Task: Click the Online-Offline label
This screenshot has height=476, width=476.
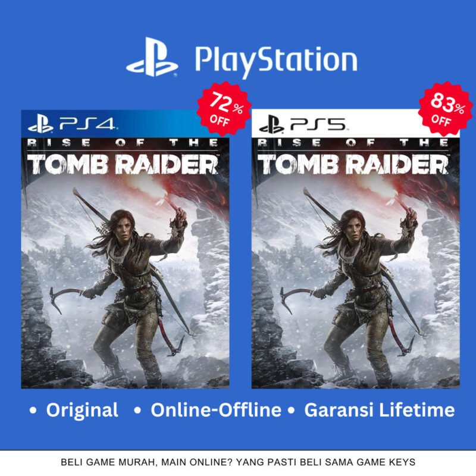Action: point(216,410)
